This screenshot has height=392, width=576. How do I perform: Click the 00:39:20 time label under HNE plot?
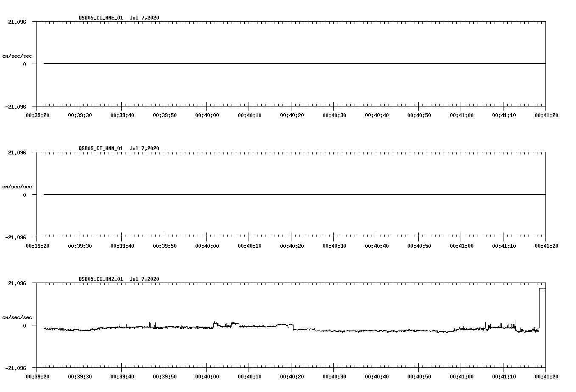pyautogui.click(x=37, y=115)
